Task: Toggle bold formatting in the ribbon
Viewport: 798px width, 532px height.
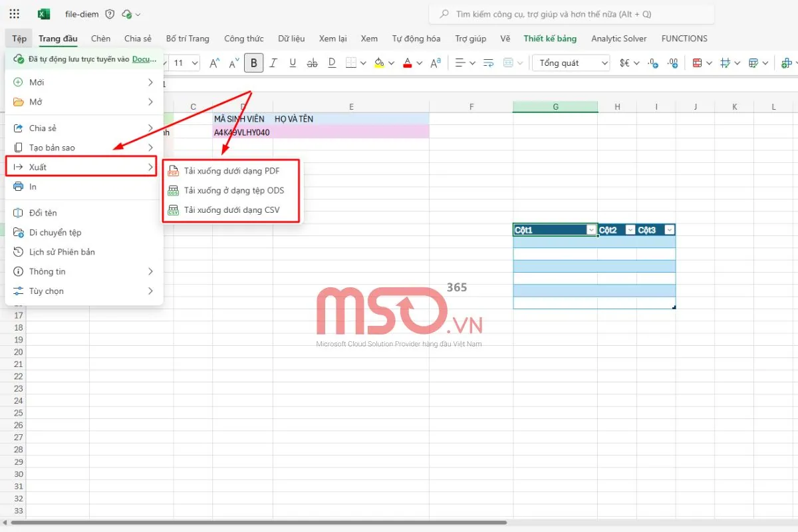Action: coord(253,63)
